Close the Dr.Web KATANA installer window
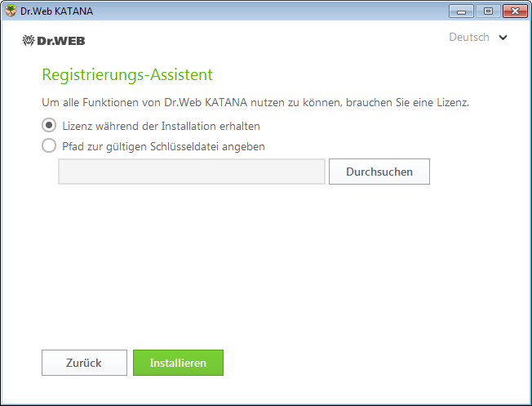Image resolution: width=532 pixels, height=406 pixels. click(515, 11)
